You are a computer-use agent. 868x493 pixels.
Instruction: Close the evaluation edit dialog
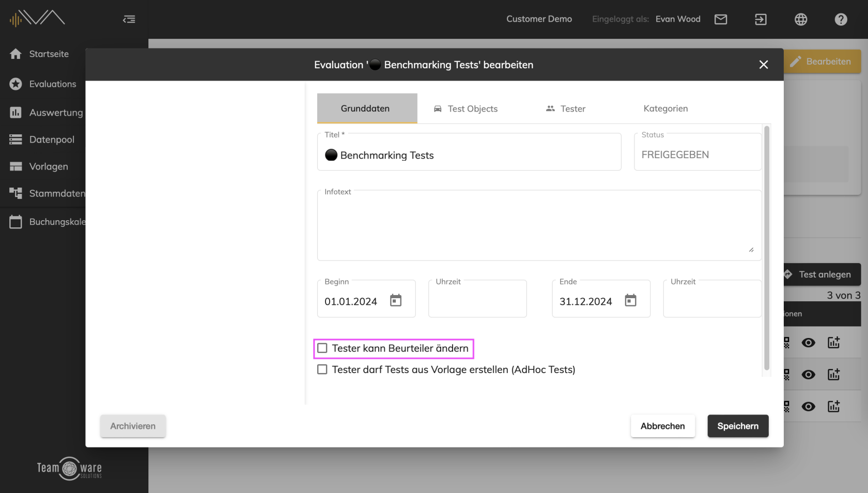click(764, 65)
